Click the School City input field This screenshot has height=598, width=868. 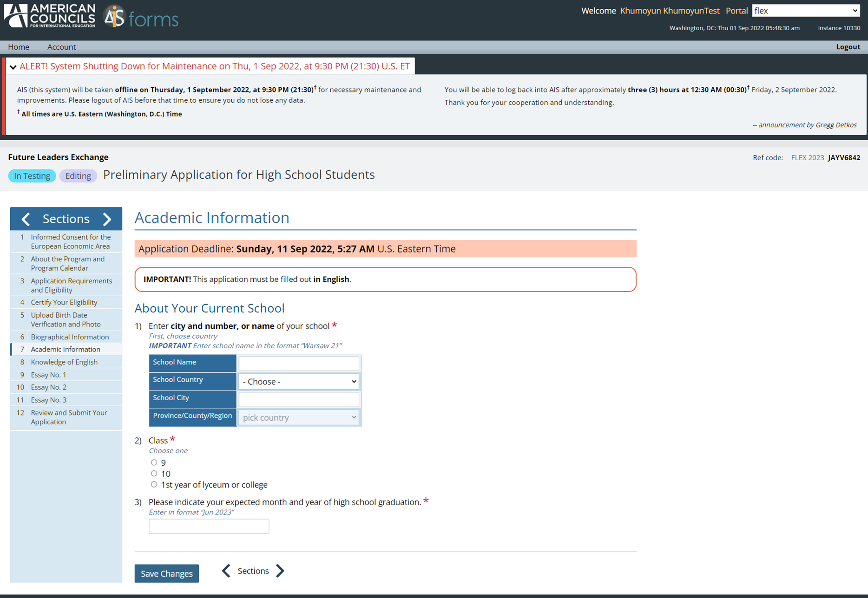[x=299, y=399]
